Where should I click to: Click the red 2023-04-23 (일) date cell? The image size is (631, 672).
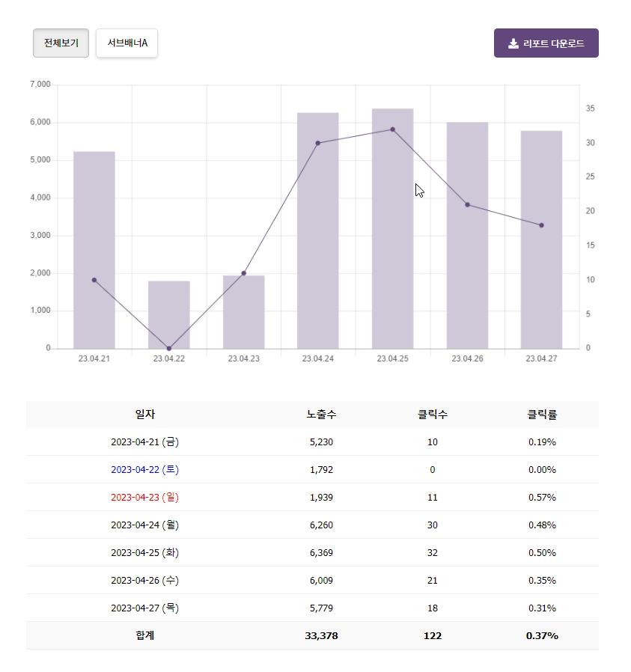145,497
